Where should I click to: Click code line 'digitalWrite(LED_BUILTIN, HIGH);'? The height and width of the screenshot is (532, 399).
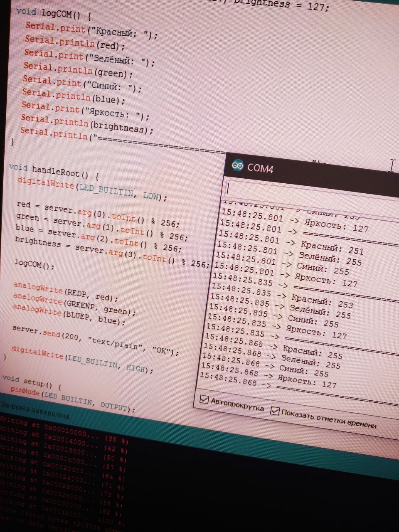click(x=82, y=359)
